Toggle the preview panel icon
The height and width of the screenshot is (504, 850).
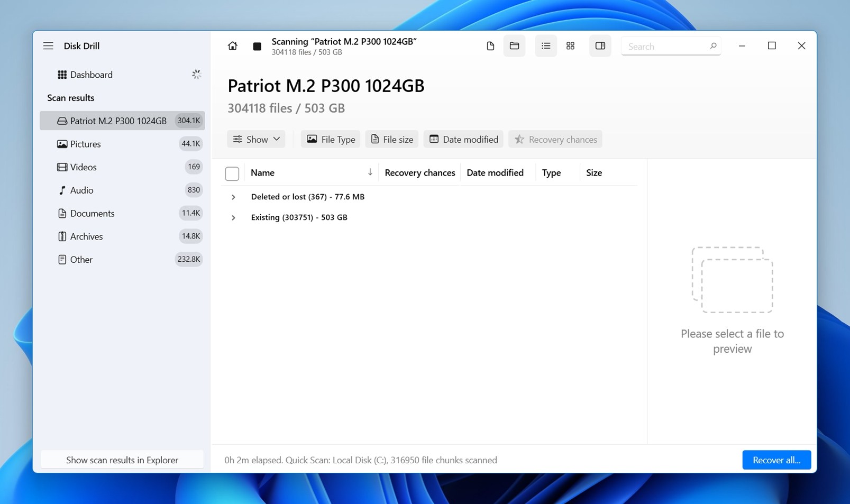(x=600, y=46)
